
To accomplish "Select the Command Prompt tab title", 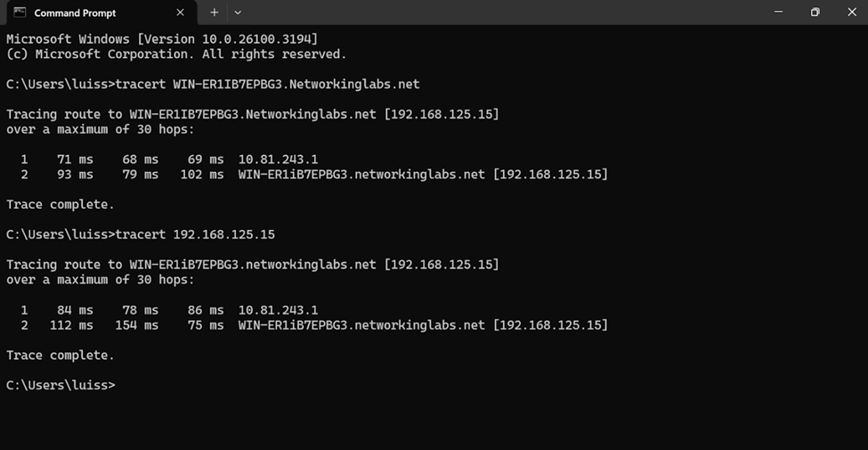I will pos(76,12).
